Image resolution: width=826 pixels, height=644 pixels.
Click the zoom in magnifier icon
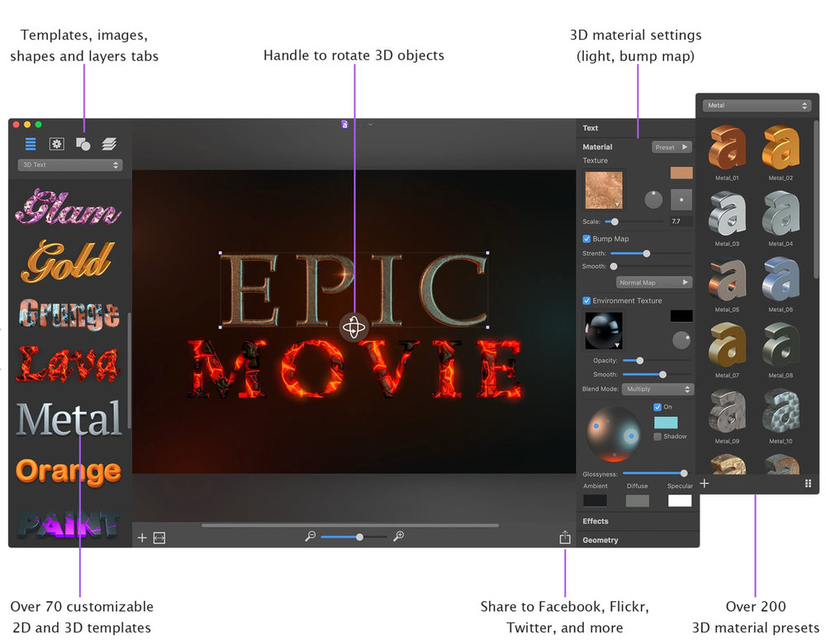(x=399, y=536)
